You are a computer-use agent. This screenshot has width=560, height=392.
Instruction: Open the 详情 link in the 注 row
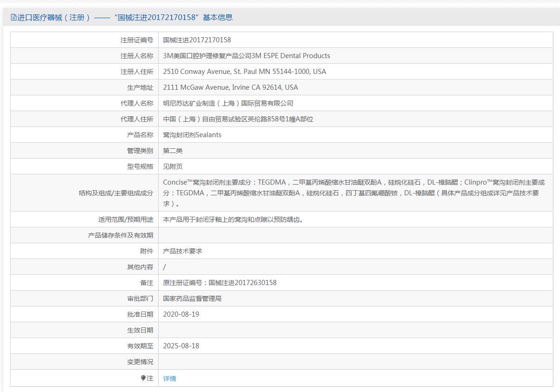pyautogui.click(x=169, y=379)
